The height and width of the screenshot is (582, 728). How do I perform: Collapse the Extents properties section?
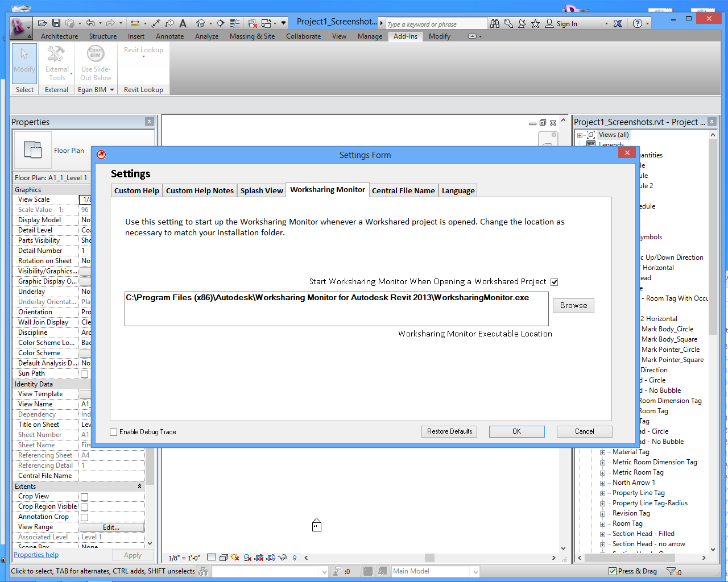pos(140,487)
